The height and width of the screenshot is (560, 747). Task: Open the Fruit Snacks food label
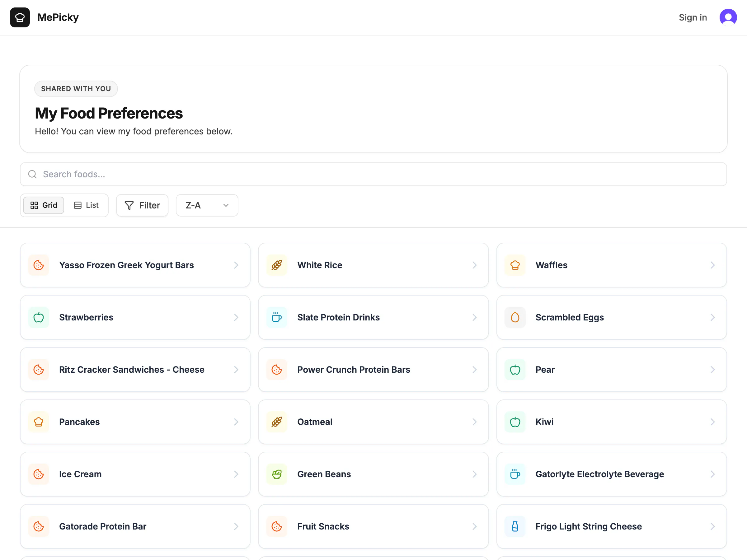tap(323, 527)
